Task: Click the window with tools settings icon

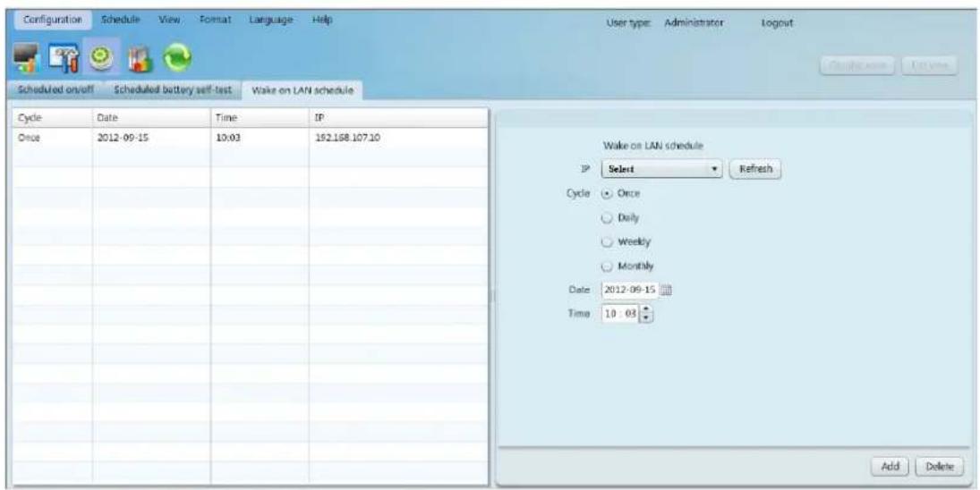Action: pyautogui.click(x=64, y=57)
